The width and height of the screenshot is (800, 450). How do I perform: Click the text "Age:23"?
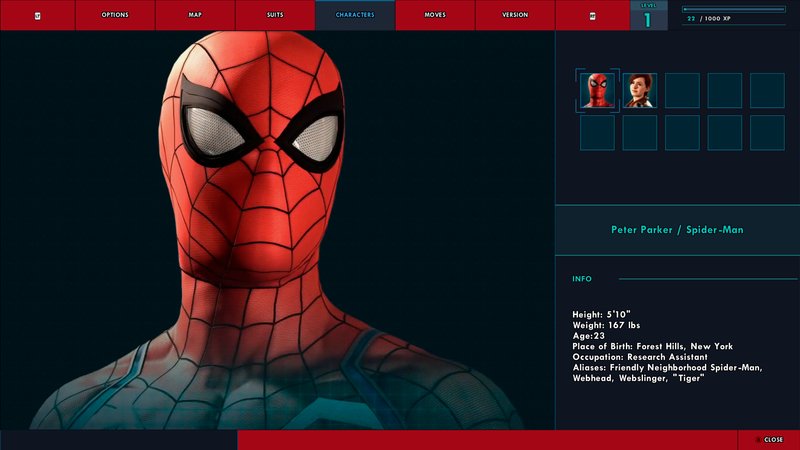[x=588, y=336]
